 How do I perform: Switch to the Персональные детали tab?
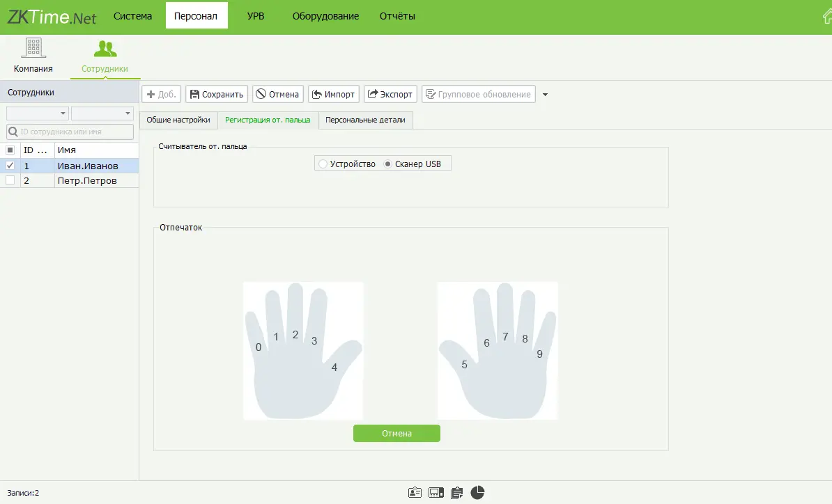(x=365, y=120)
